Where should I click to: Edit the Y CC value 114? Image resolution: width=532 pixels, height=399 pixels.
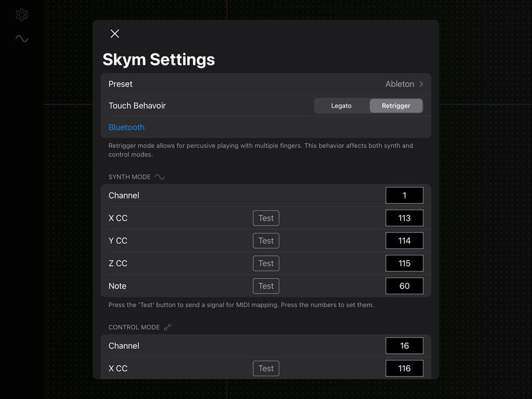(404, 241)
